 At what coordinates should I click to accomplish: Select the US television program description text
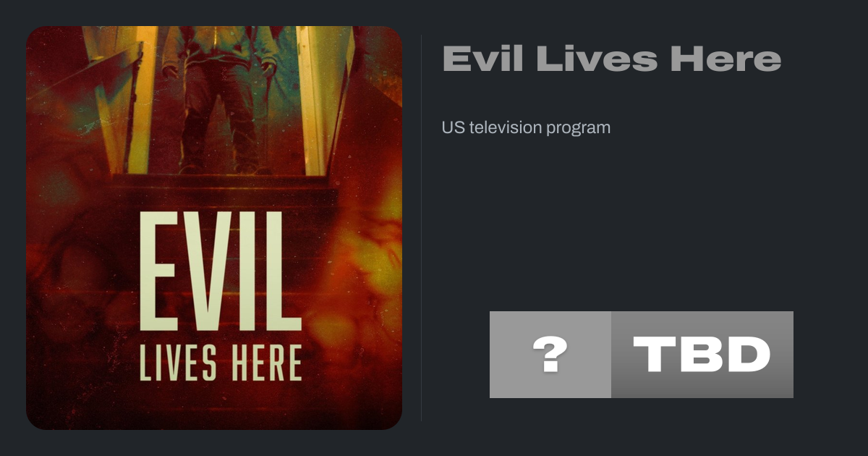526,127
